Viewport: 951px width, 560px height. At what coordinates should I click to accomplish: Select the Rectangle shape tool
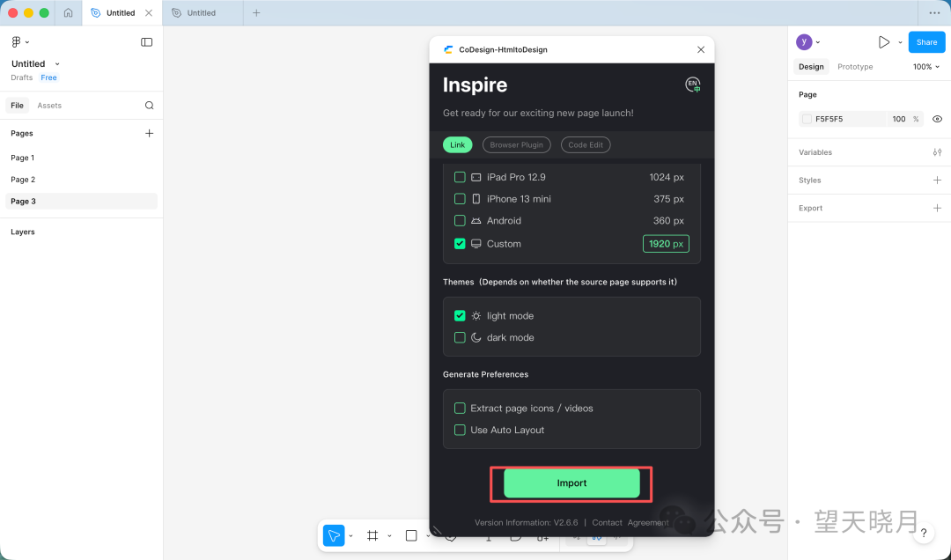click(x=411, y=535)
